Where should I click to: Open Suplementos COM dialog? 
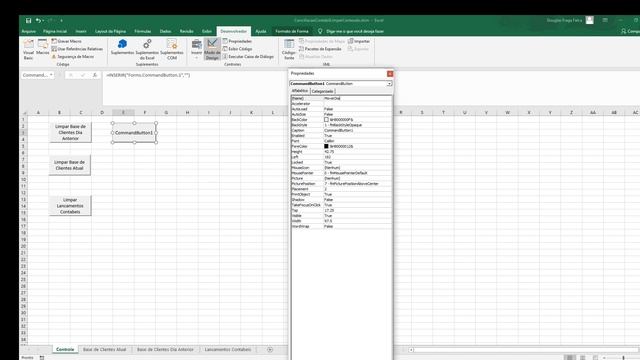click(172, 49)
